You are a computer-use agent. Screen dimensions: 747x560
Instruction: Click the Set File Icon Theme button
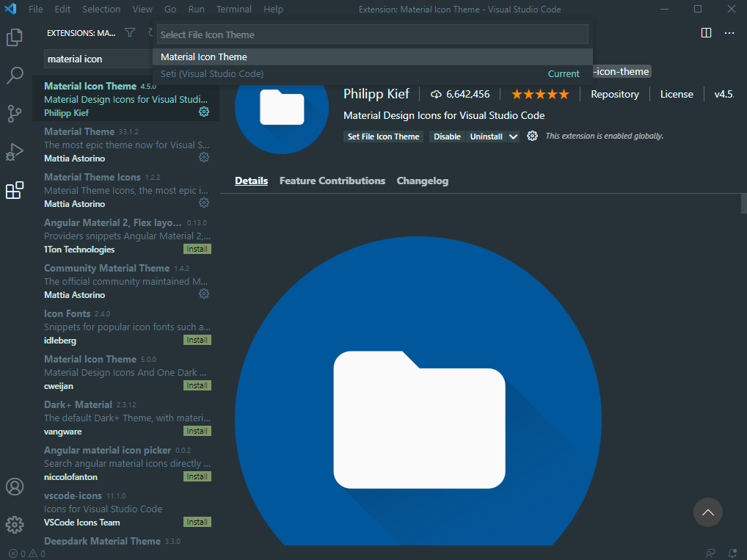tap(383, 137)
